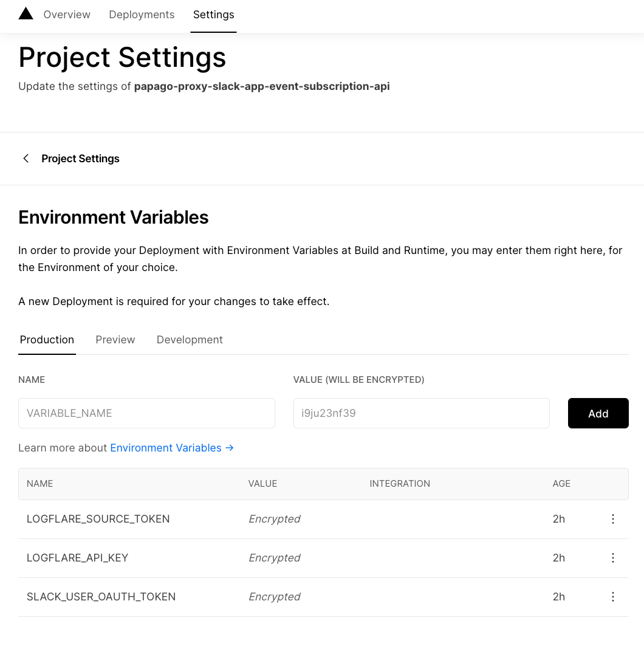The width and height of the screenshot is (644, 649).
Task: Select the Settings tab in top navigation
Action: coord(213,15)
